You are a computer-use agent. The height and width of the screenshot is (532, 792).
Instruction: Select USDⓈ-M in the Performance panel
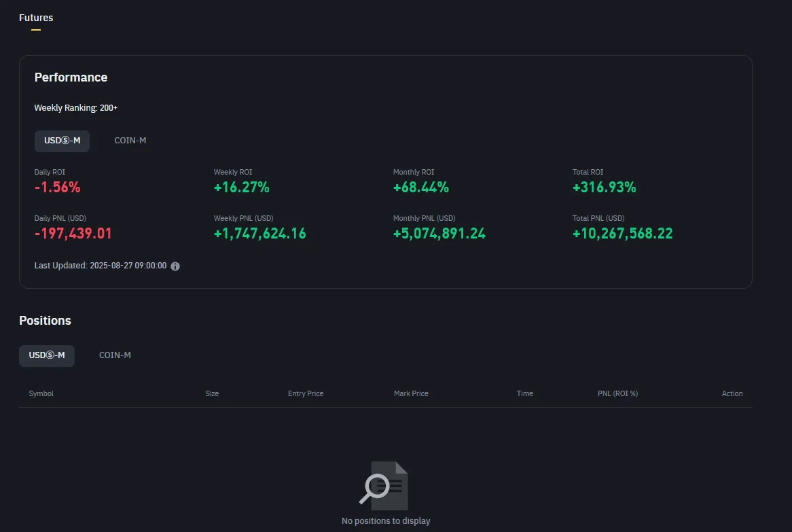pos(62,141)
